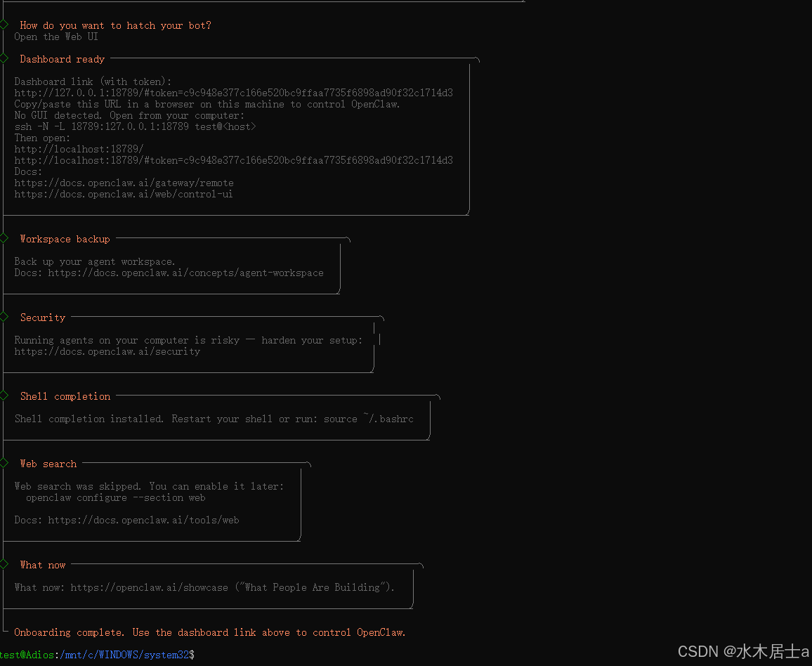
Task: Open the openclaw.ai/showcase link
Action: [x=149, y=587]
